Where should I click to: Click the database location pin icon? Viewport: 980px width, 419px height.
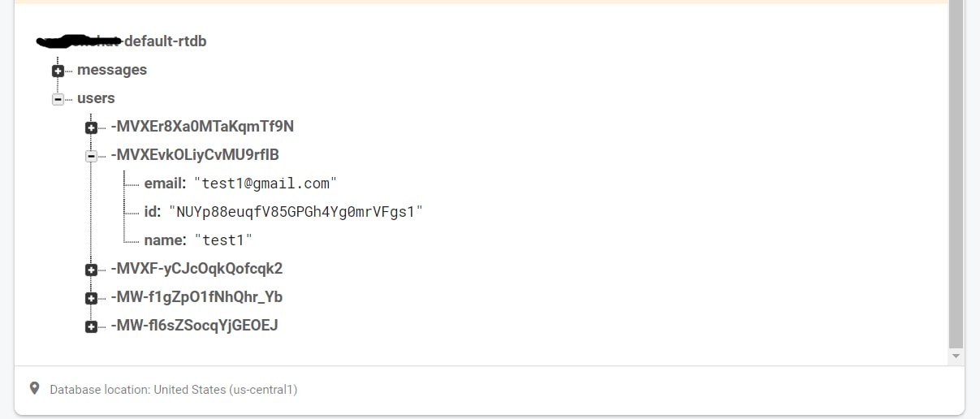point(34,389)
